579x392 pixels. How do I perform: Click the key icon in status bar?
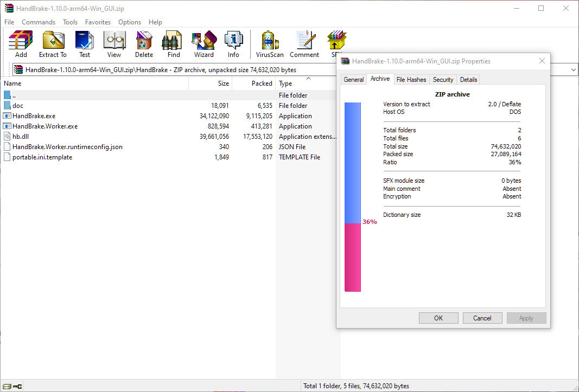(17, 387)
